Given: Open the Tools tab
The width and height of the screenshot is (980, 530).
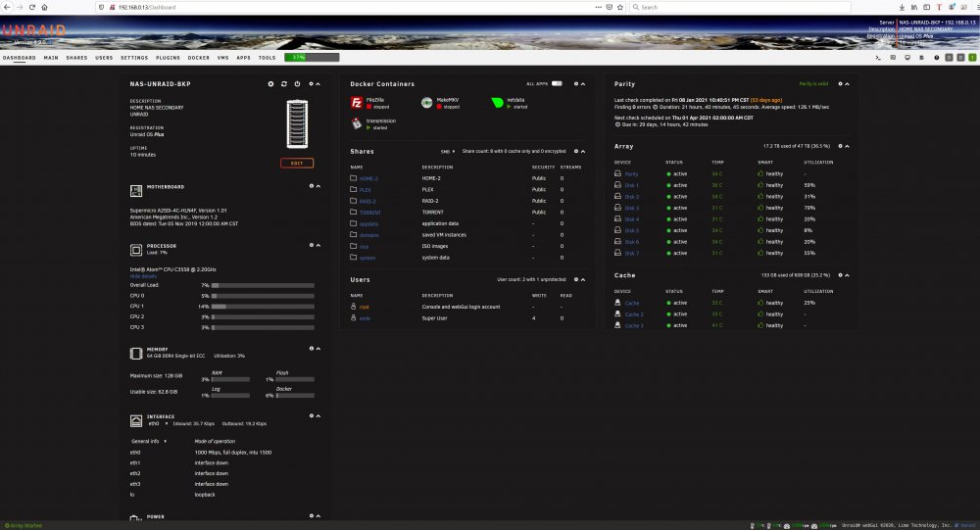Looking at the screenshot, I should pyautogui.click(x=267, y=58).
